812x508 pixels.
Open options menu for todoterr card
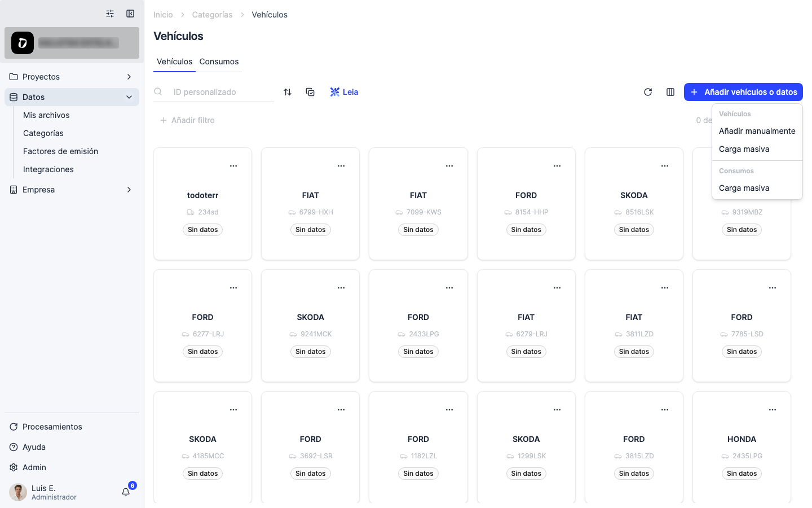tap(233, 166)
